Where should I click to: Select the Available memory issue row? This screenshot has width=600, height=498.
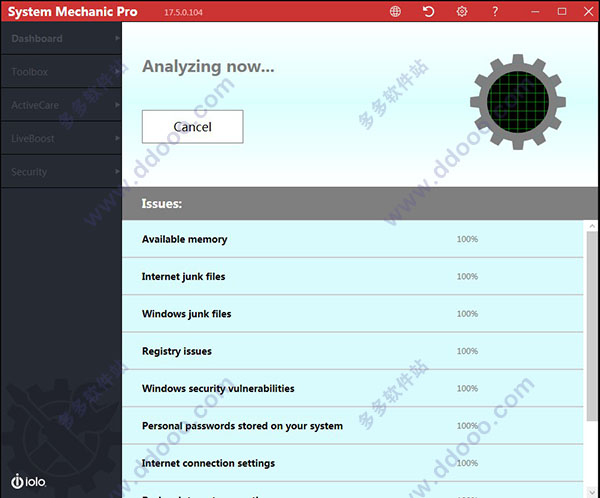(x=353, y=239)
